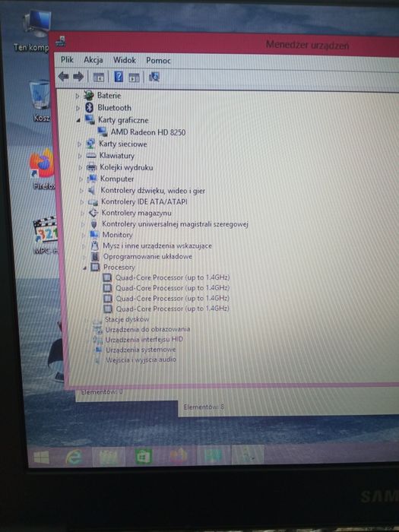Select third Quad-Core Processor entry
This screenshot has width=399, height=532.
coord(173,298)
